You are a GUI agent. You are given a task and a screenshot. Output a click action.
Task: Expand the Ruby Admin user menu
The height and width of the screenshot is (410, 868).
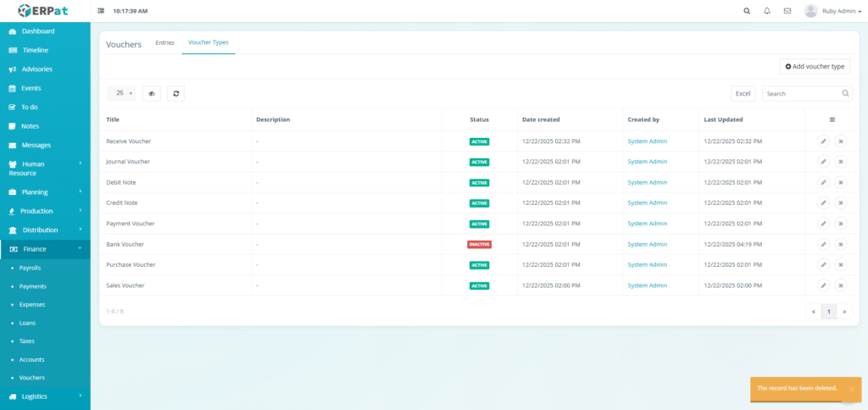(x=827, y=11)
